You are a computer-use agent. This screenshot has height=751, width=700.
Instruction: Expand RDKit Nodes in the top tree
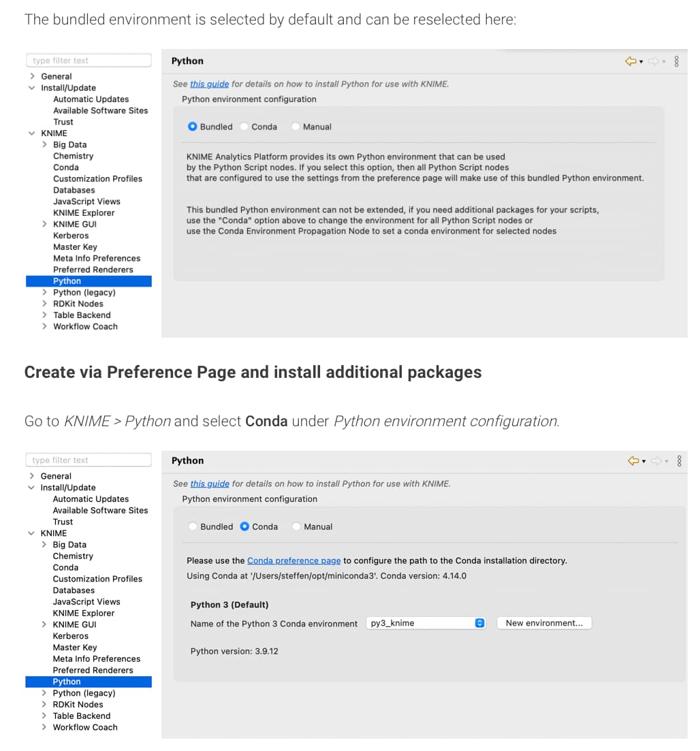tap(44, 304)
